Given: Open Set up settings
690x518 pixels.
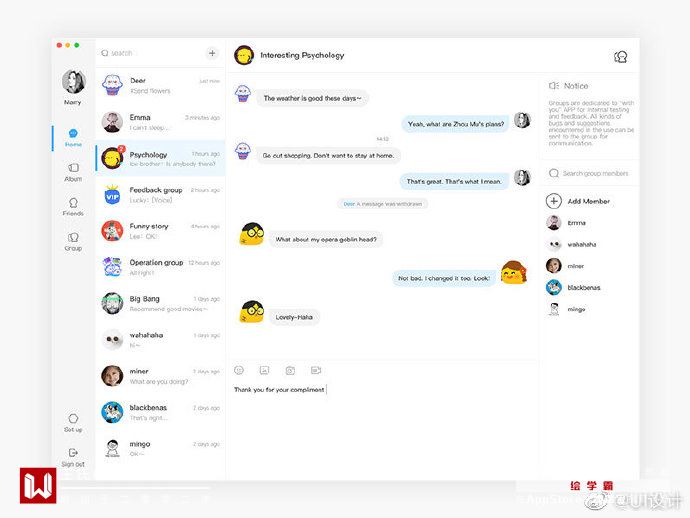Looking at the screenshot, I should tap(73, 423).
